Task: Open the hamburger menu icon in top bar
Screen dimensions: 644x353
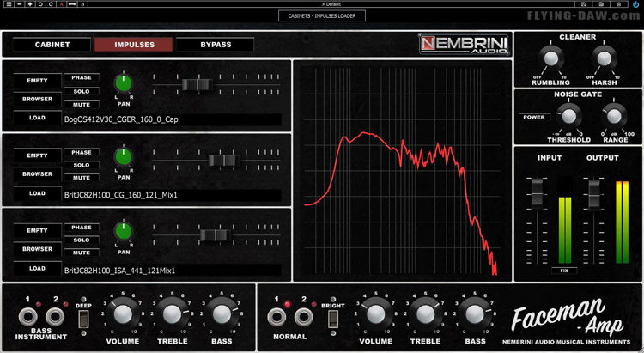Action: (9, 3)
